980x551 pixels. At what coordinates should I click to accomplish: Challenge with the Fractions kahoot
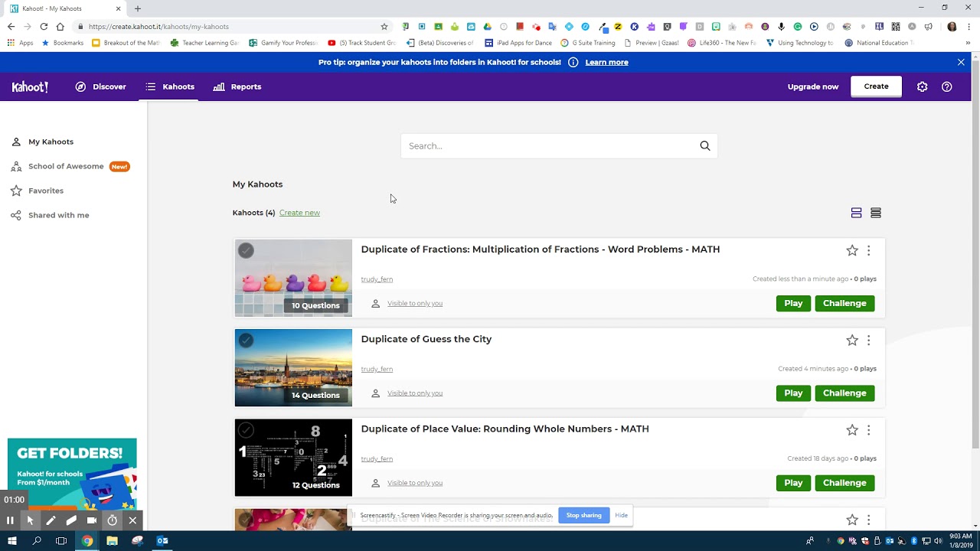pos(844,303)
